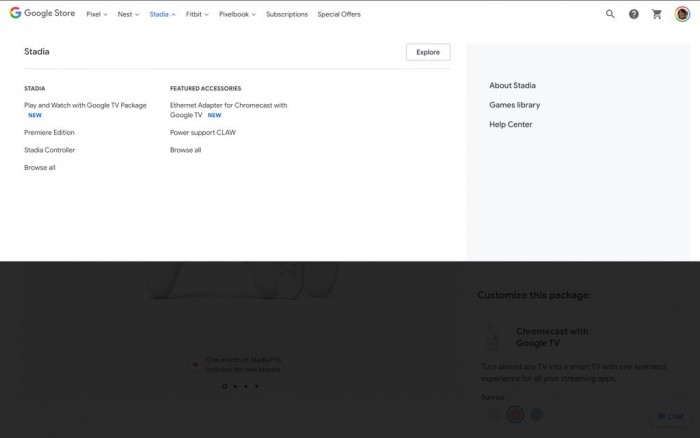Open the shopping cart

point(657,14)
